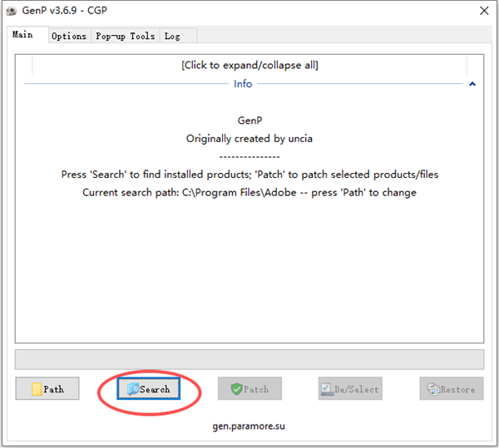Click the Restore button
This screenshot has width=499, height=448.
(452, 388)
